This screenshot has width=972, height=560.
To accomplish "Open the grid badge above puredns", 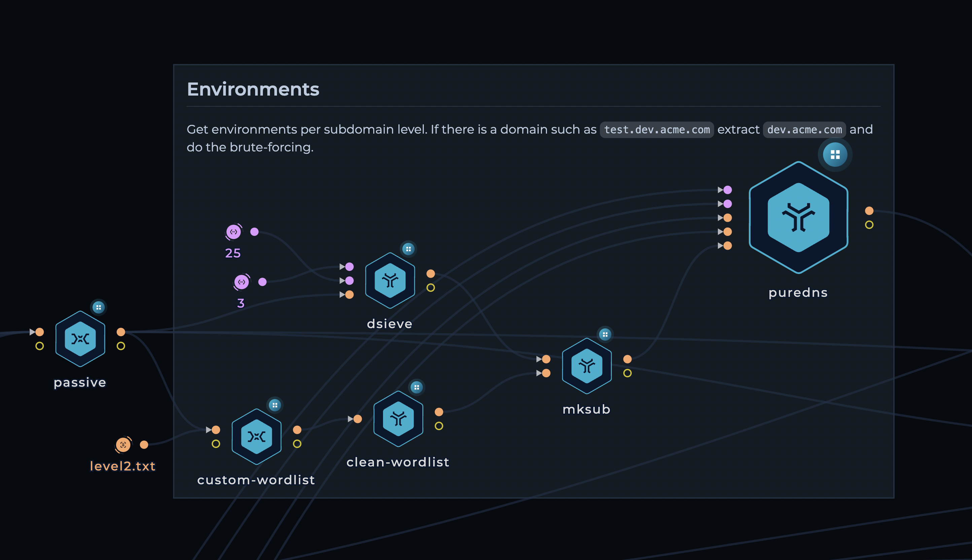I will click(x=835, y=154).
